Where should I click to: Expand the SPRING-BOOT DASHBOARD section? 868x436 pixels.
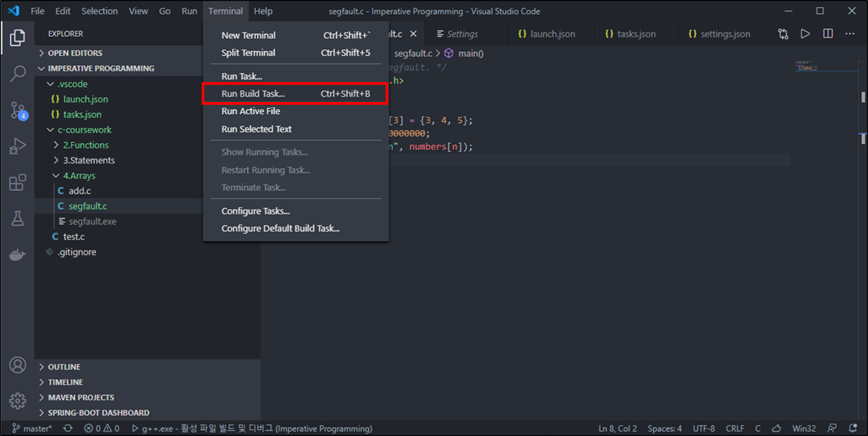pyautogui.click(x=147, y=412)
